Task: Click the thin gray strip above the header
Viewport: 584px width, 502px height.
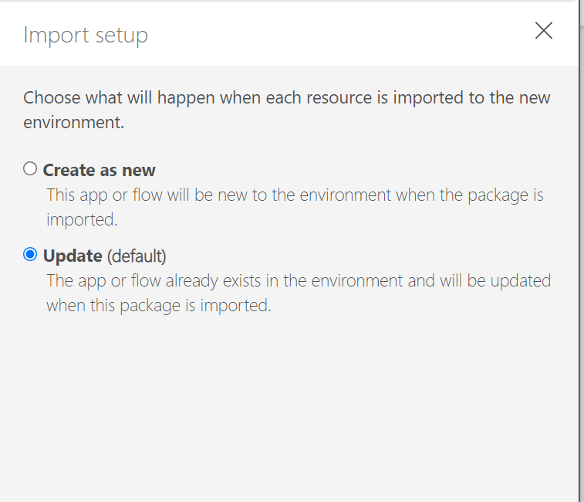Action: 287,1
